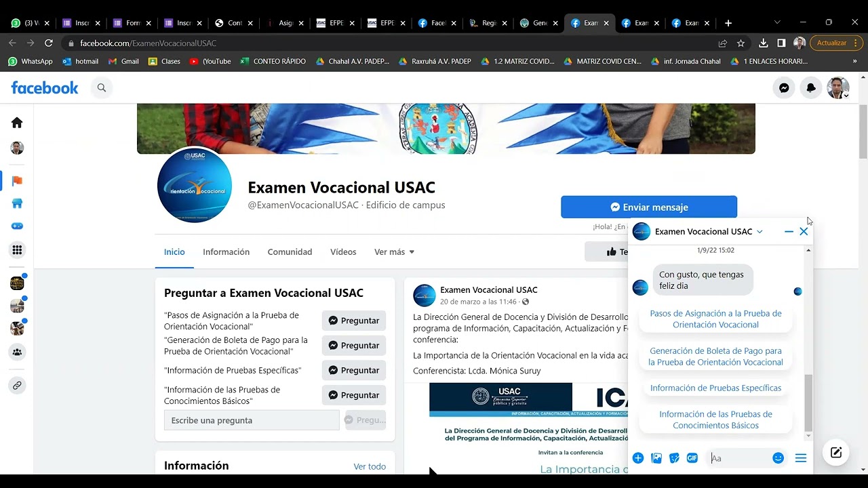Open the chat quick-replies menu icon
The image size is (868, 488).
click(x=801, y=458)
